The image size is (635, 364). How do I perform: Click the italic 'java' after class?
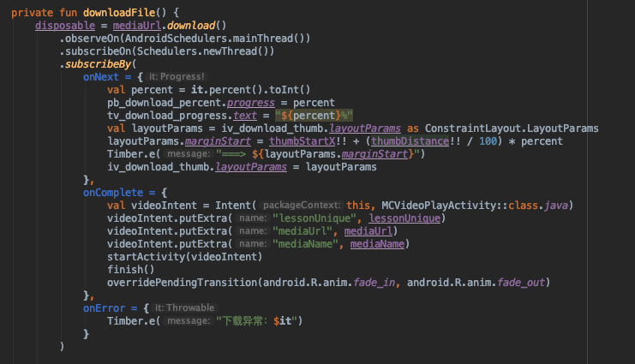[x=556, y=206]
